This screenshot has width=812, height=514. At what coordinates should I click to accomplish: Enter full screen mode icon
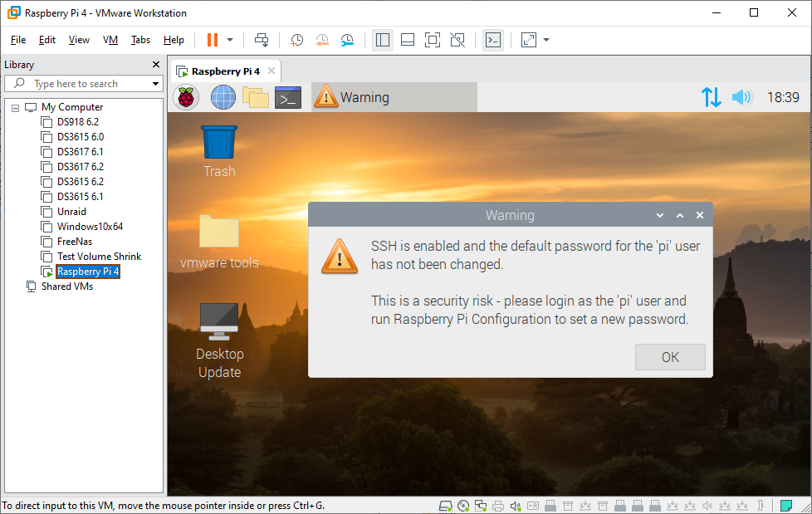433,40
